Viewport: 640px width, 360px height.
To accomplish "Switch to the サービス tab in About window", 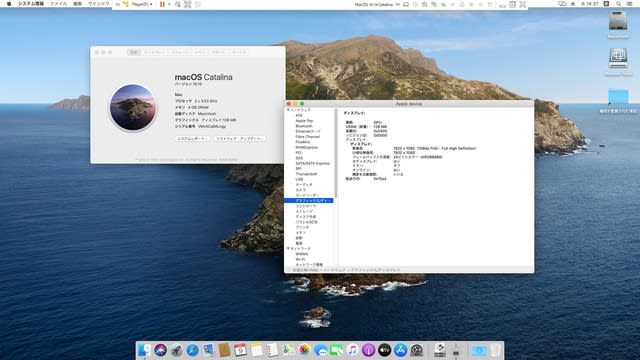I will coord(239,52).
